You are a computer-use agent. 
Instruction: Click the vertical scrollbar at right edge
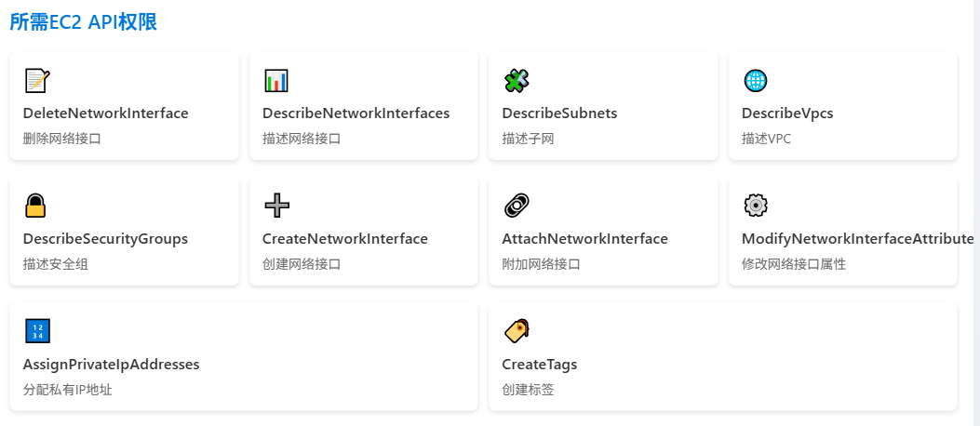tap(976, 213)
